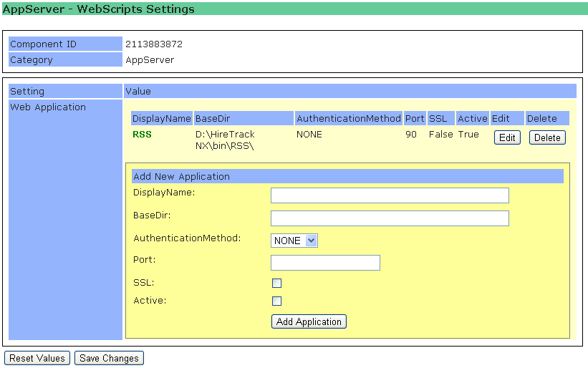
Task: Click into the BaseDir input box
Action: 390,218
